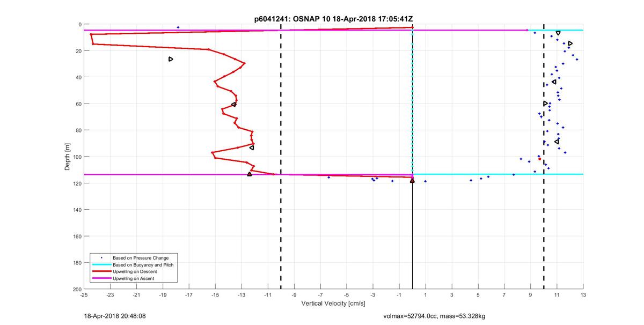The image size is (644, 325).
Task: Click y-axis tick label '100'
Action: click(x=76, y=157)
